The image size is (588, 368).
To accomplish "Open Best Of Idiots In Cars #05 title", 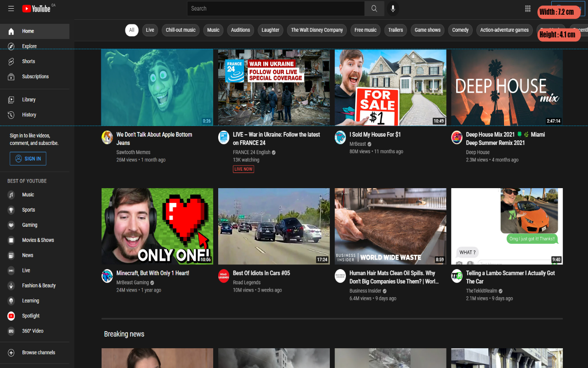I will click(261, 273).
